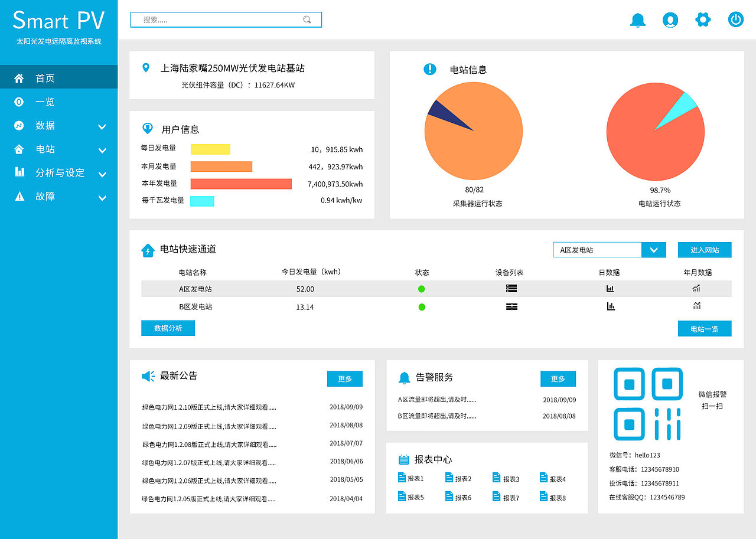Open year-month data icon for A区发电站
This screenshot has height=539, width=756.
click(x=696, y=288)
